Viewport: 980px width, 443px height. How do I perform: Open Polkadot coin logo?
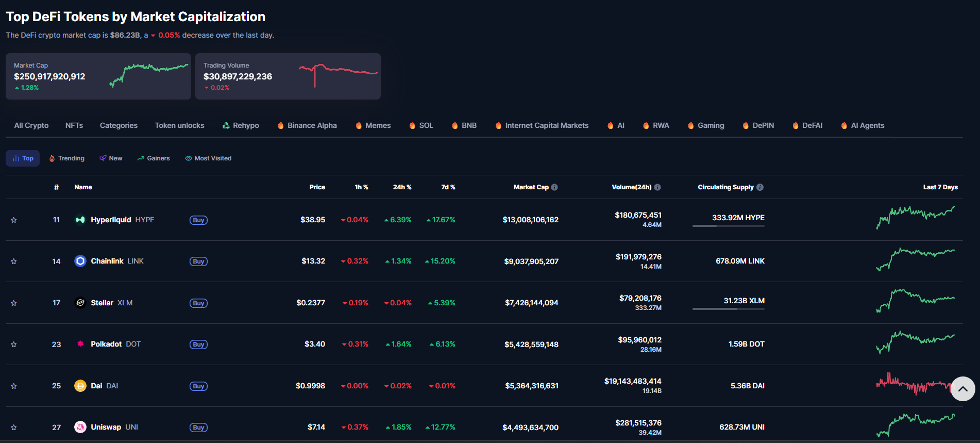point(80,344)
